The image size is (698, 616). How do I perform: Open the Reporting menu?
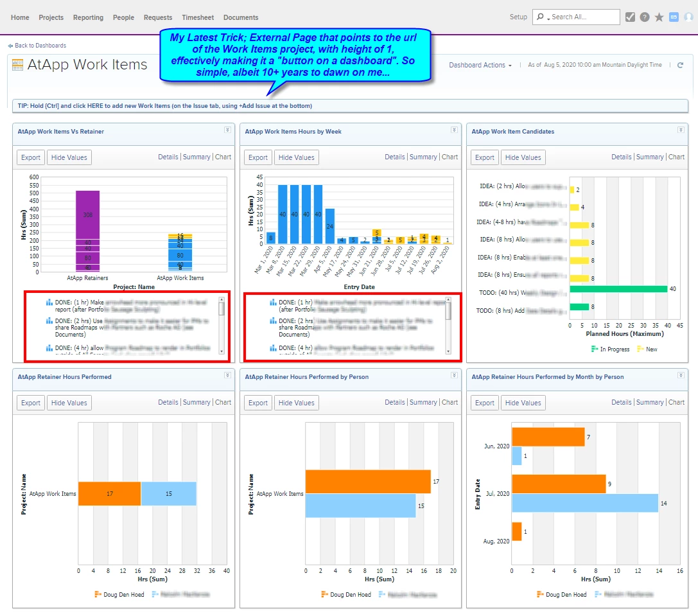click(88, 17)
